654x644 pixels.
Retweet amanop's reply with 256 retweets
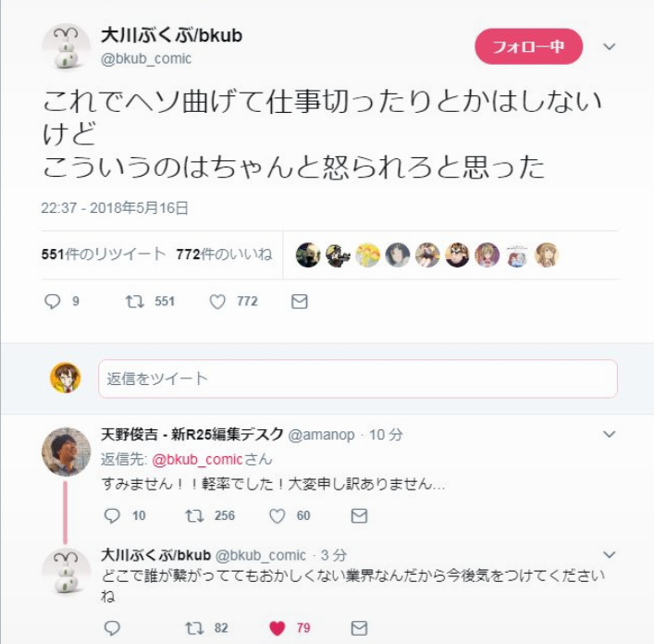tap(194, 516)
